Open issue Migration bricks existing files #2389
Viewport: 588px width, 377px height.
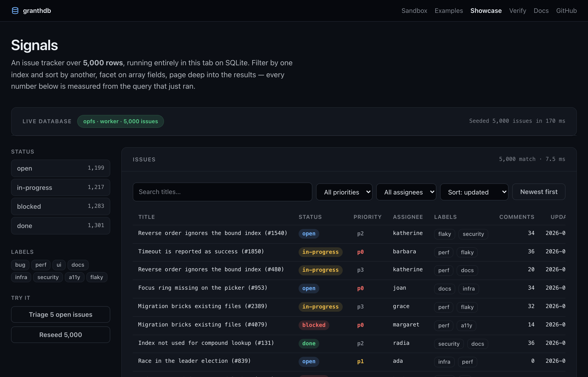click(203, 306)
